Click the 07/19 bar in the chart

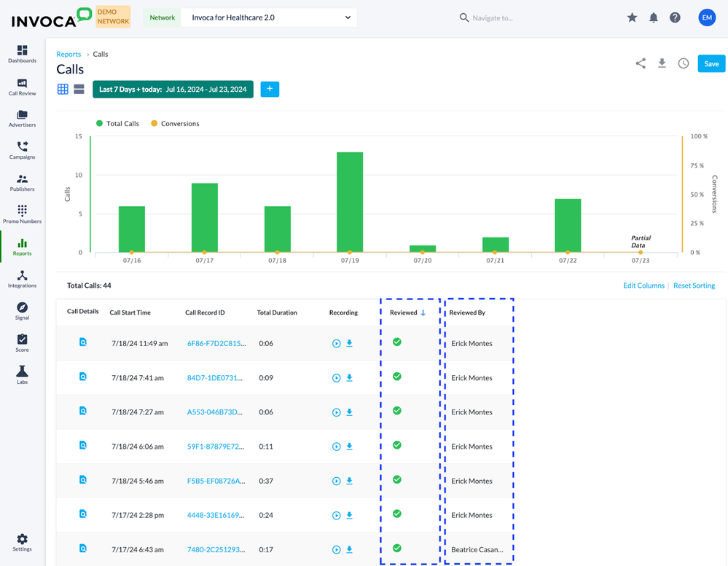point(350,203)
